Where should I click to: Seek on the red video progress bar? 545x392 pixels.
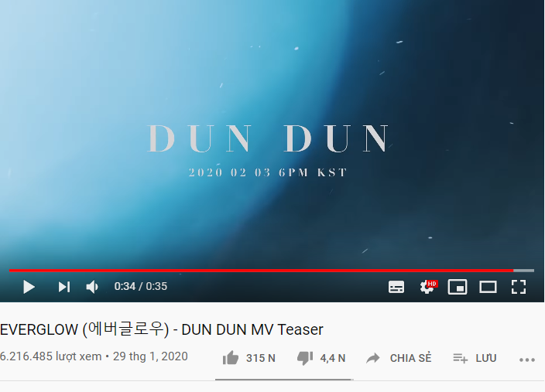261,270
